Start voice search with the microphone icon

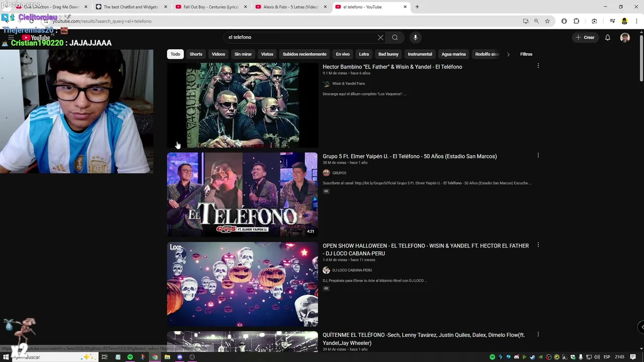(415, 37)
